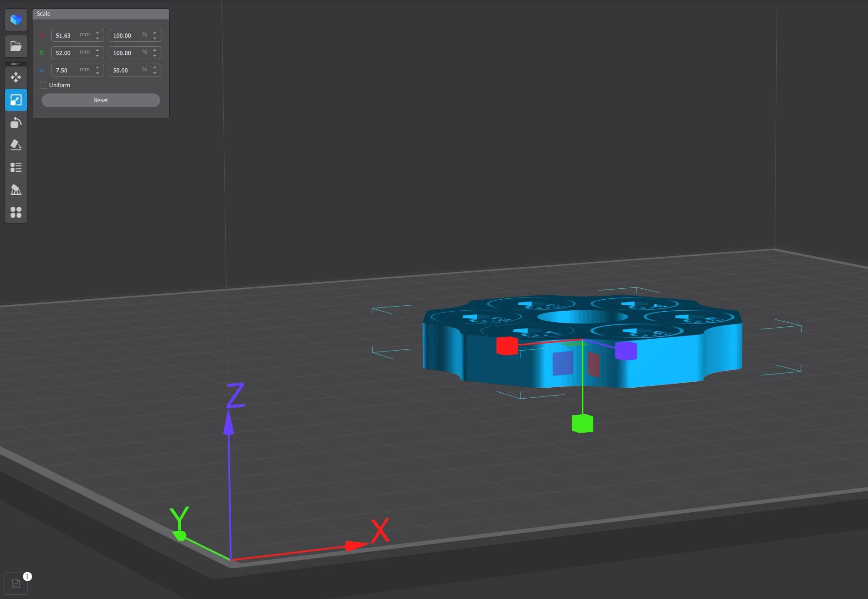Viewport: 868px width, 599px height.
Task: Increase the Y percentage using up arrow
Action: pos(155,50)
